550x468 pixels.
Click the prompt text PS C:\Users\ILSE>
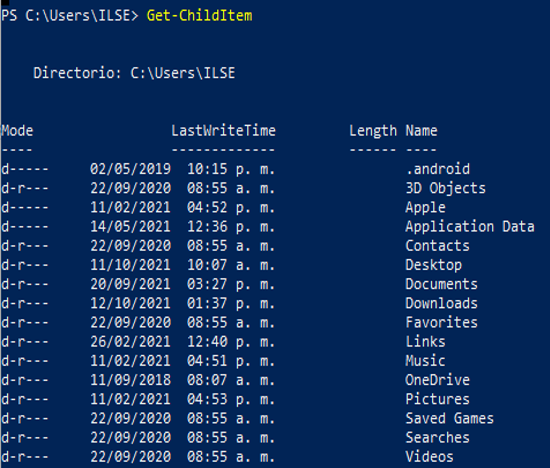pos(70,16)
